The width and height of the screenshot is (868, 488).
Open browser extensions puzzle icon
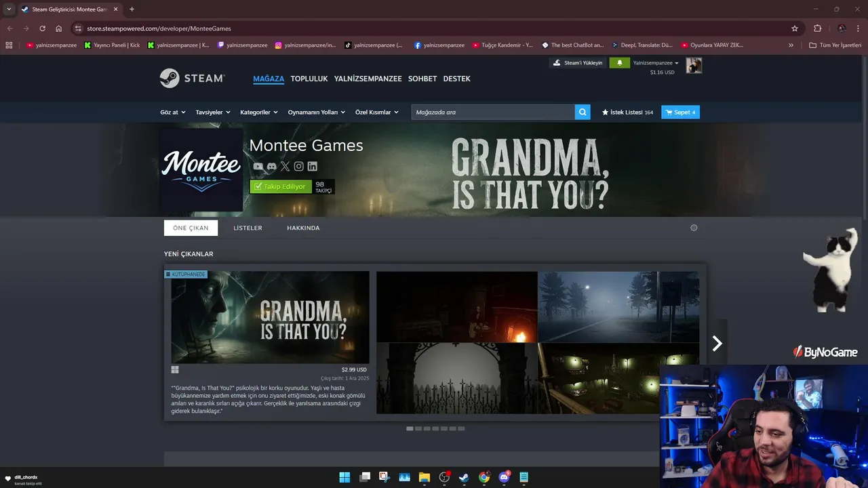point(817,28)
